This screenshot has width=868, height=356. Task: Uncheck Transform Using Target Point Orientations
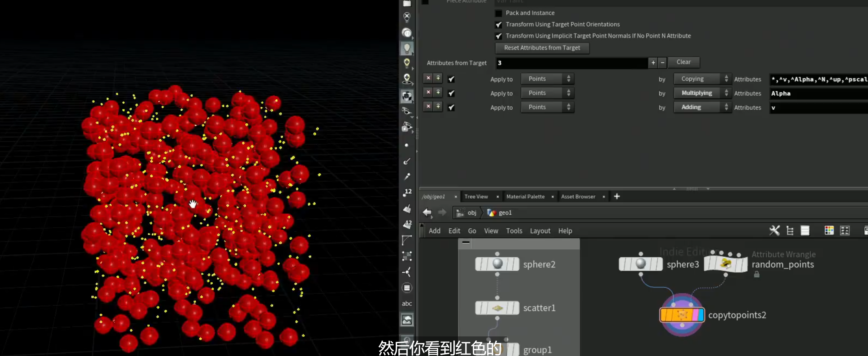[499, 24]
